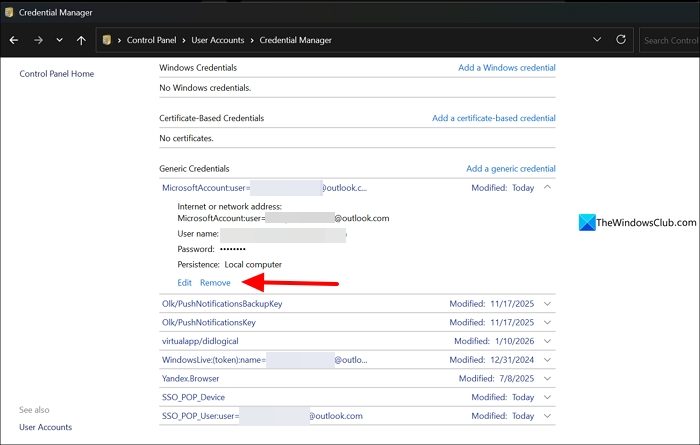Edit the MicrosoftAccount credential
This screenshot has height=445, width=700.
[184, 283]
